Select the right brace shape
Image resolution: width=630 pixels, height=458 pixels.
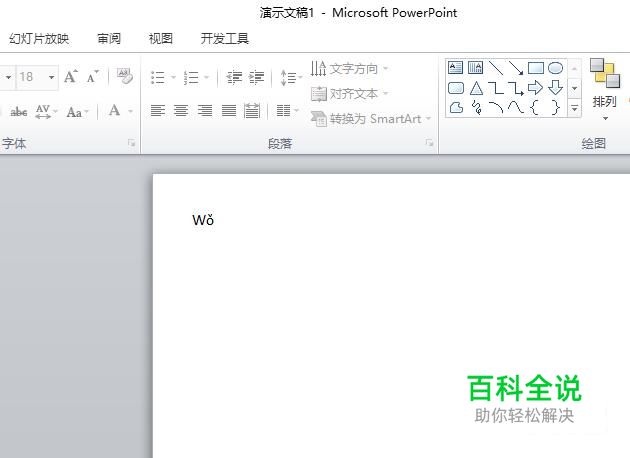pyautogui.click(x=555, y=107)
